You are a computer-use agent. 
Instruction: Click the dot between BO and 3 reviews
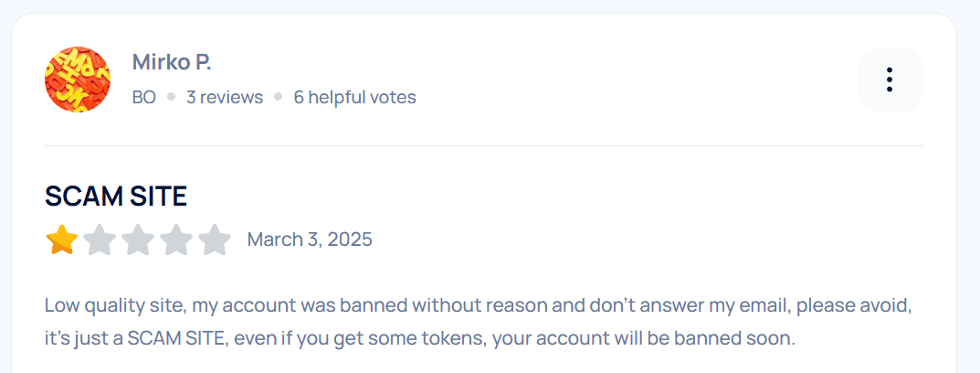[171, 97]
